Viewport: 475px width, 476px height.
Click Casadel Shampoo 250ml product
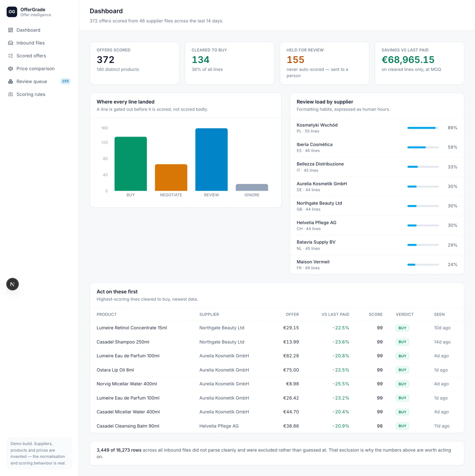tap(123, 342)
